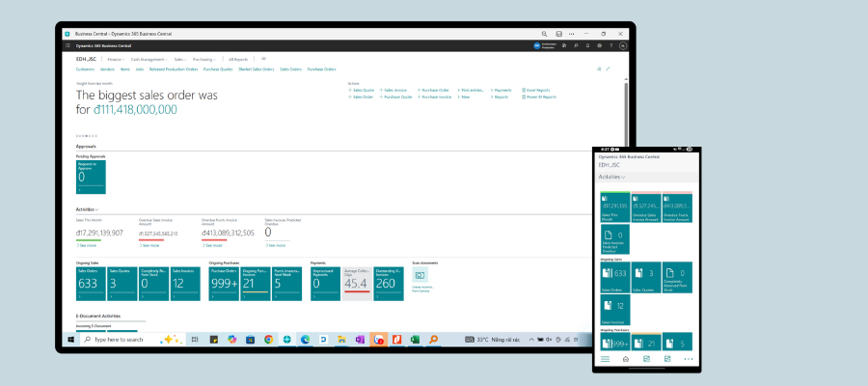Click the ₫413,089,312,505 overdue amount

pos(228,234)
